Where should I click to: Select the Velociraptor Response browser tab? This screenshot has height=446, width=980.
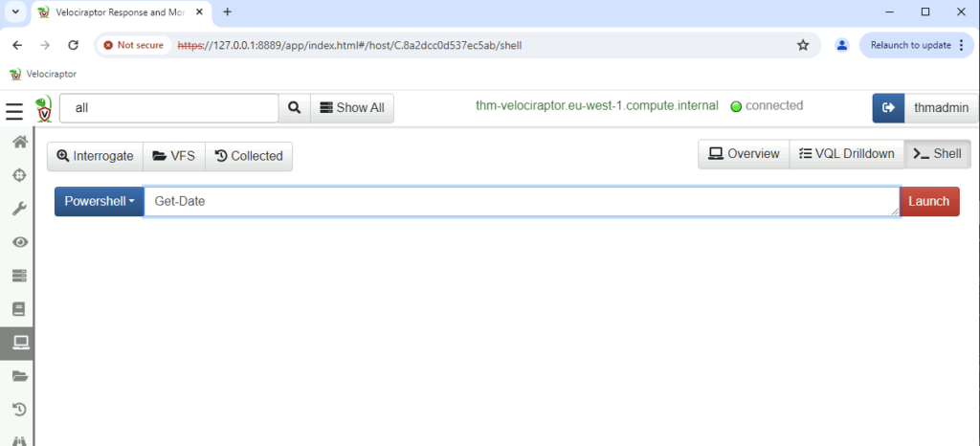(122, 12)
